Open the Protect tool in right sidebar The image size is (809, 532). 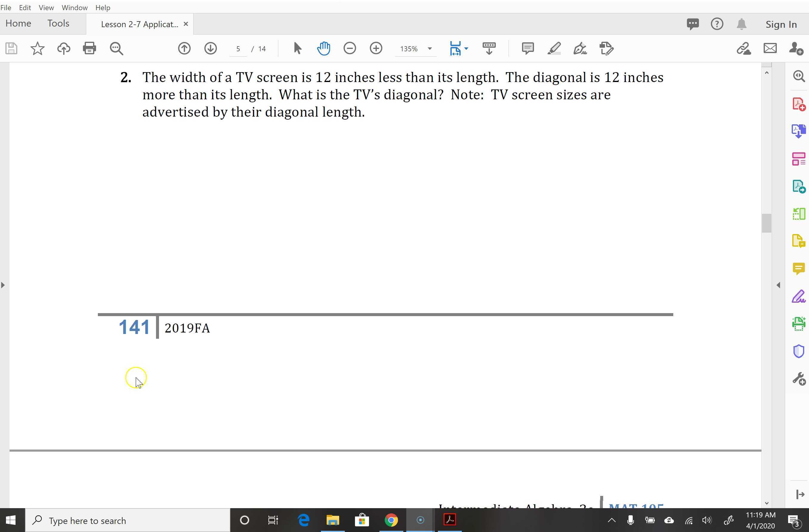point(799,351)
